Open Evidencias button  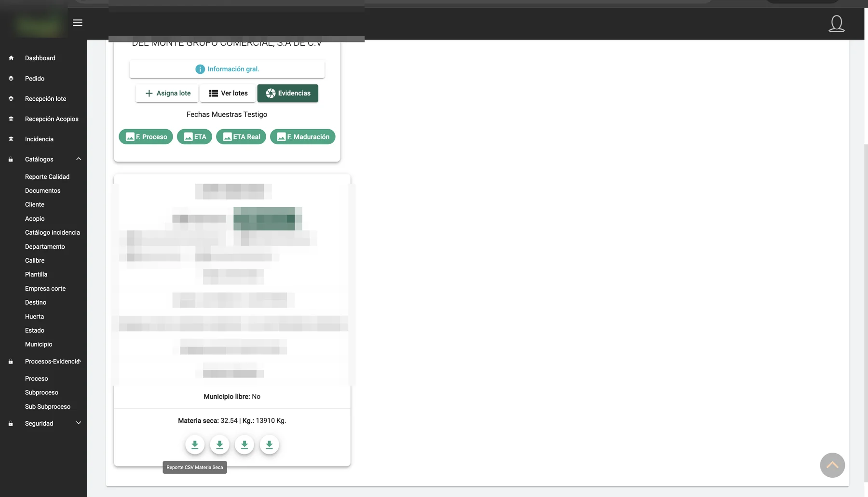288,94
